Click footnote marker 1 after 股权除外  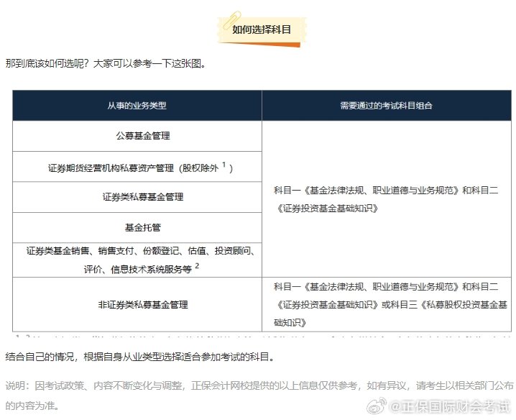pos(224,165)
